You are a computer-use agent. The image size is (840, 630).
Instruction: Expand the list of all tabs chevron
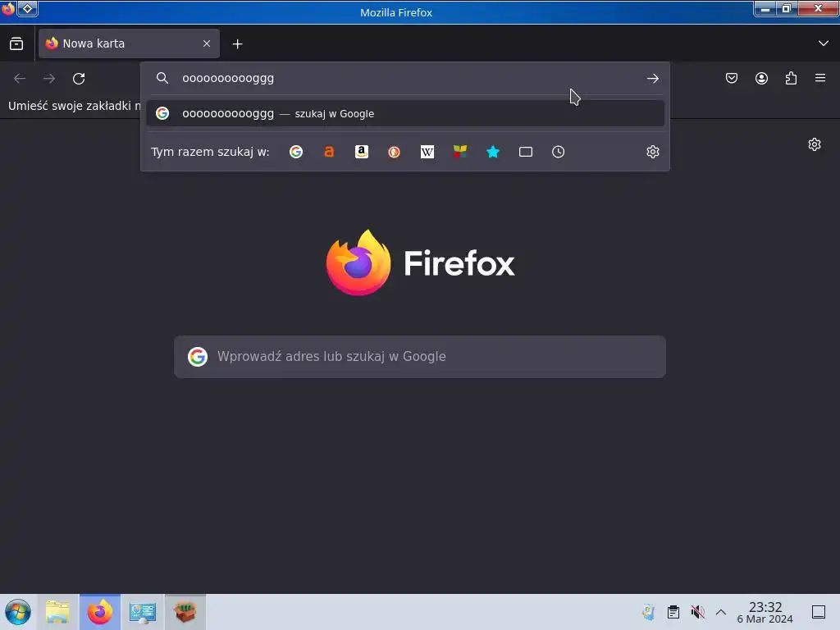pyautogui.click(x=824, y=43)
